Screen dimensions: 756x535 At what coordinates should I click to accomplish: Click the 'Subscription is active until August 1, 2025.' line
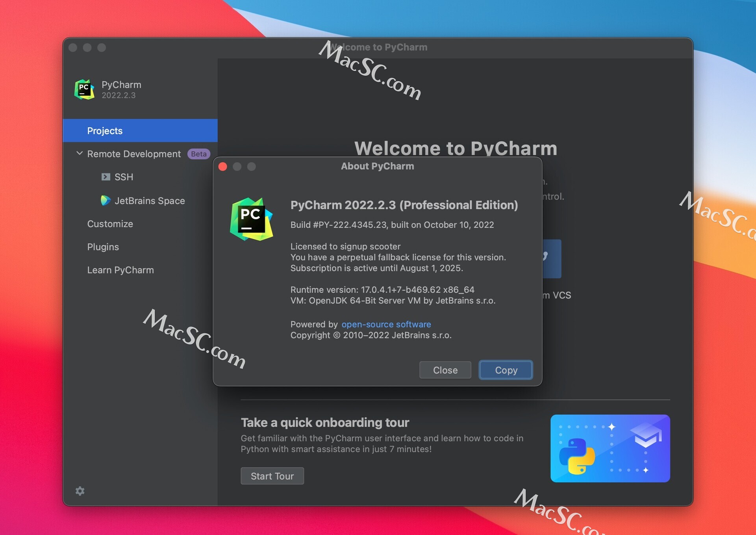[x=377, y=268]
